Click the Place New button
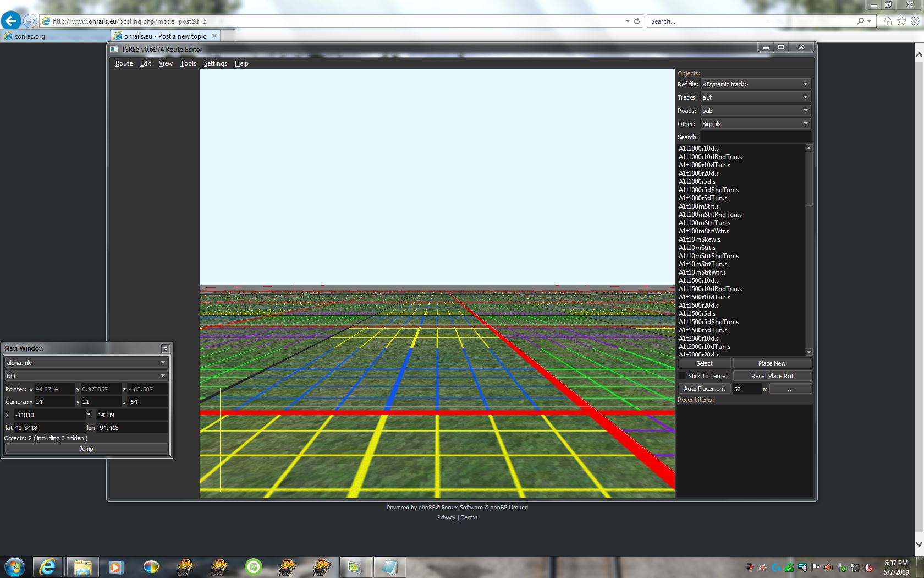924x578 pixels. [772, 363]
